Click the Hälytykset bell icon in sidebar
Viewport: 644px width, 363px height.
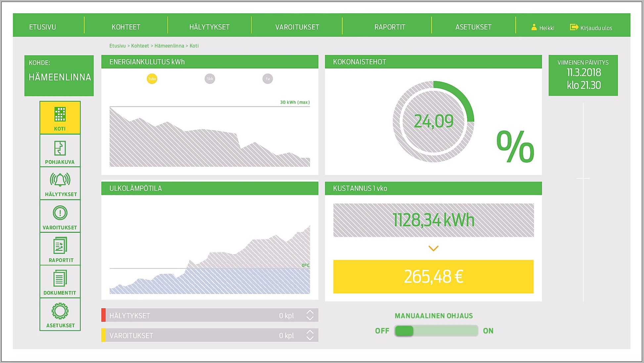pos(60,180)
